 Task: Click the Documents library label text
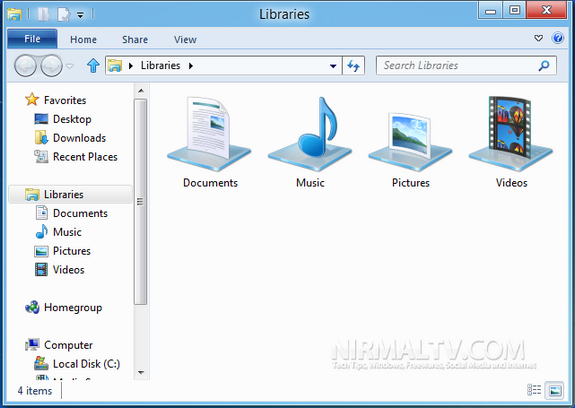point(210,183)
